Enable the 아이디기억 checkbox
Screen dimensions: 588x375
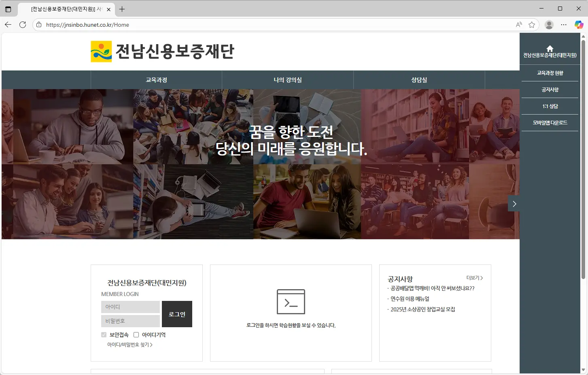pyautogui.click(x=136, y=335)
